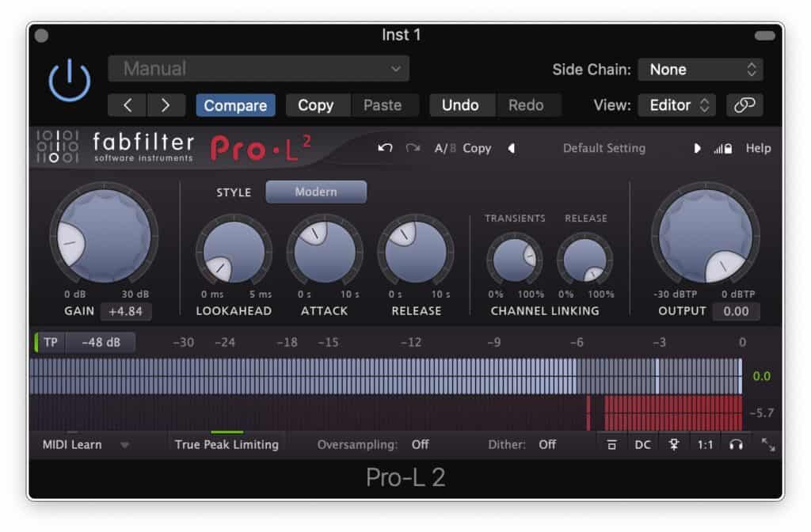Click Copy next to A/B

pos(477,148)
